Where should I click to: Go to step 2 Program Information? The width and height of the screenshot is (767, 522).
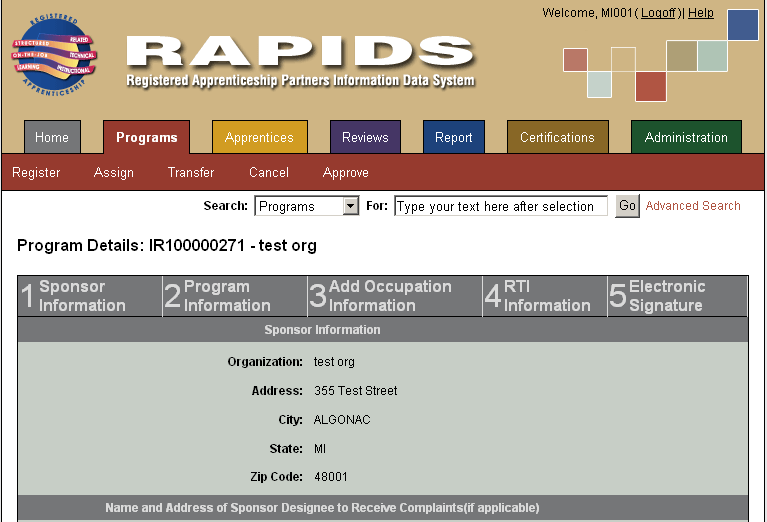click(235, 296)
